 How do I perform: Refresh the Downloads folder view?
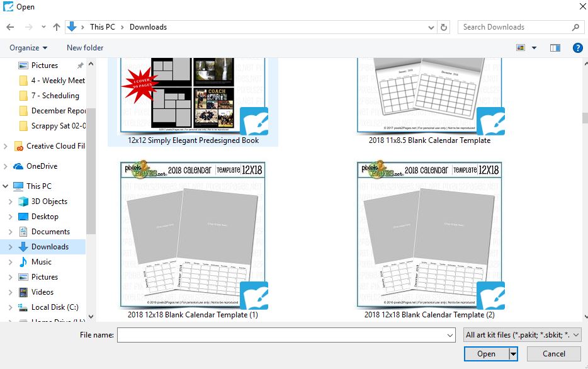(x=444, y=27)
